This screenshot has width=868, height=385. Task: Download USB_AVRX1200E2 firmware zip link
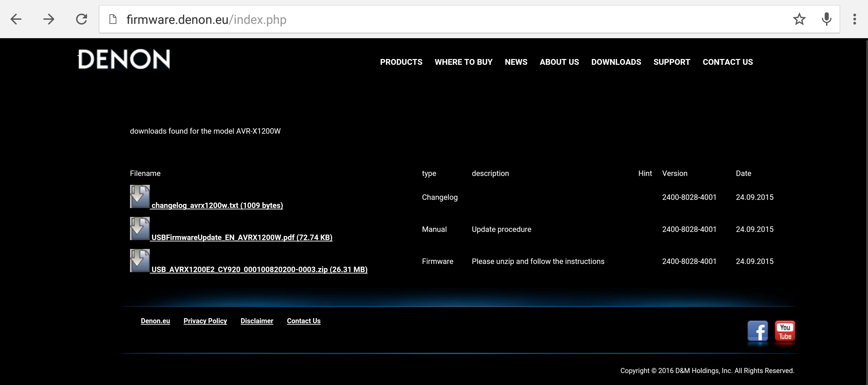pyautogui.click(x=259, y=269)
